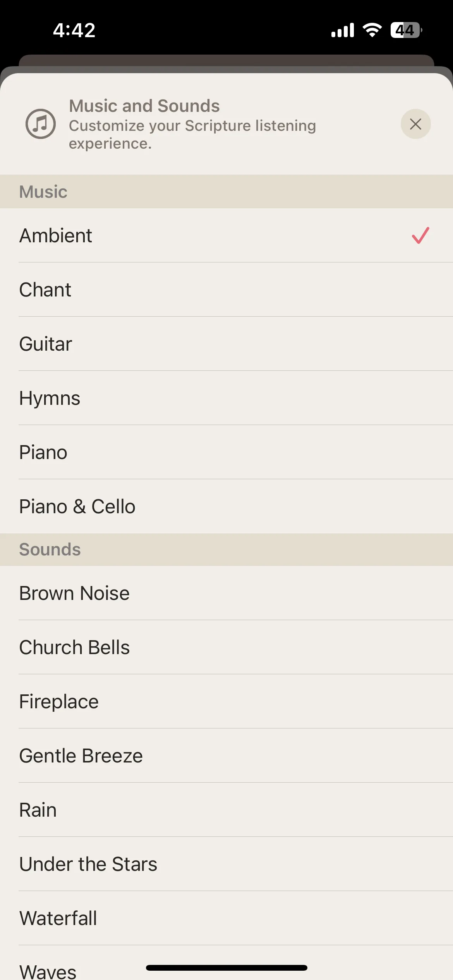Pick Hymns from the Music list
The height and width of the screenshot is (980, 453).
pos(226,398)
